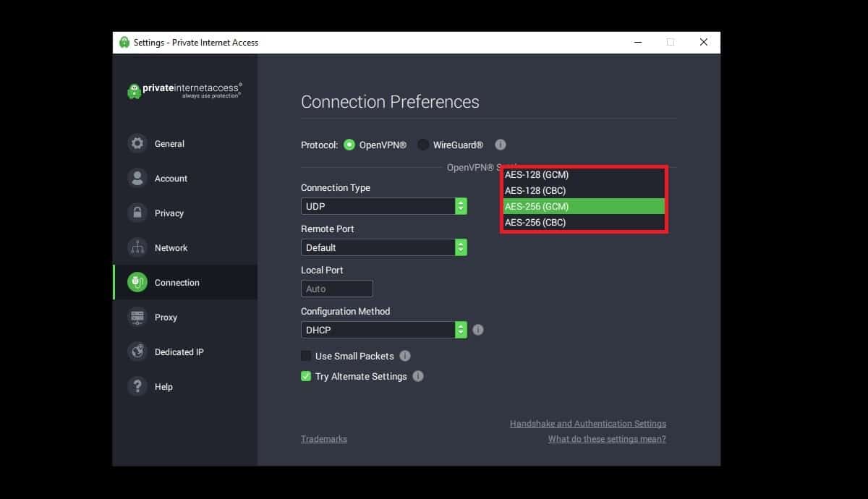The width and height of the screenshot is (868, 499).
Task: Show info tooltip next to WireGuard protocol
Action: [501, 145]
